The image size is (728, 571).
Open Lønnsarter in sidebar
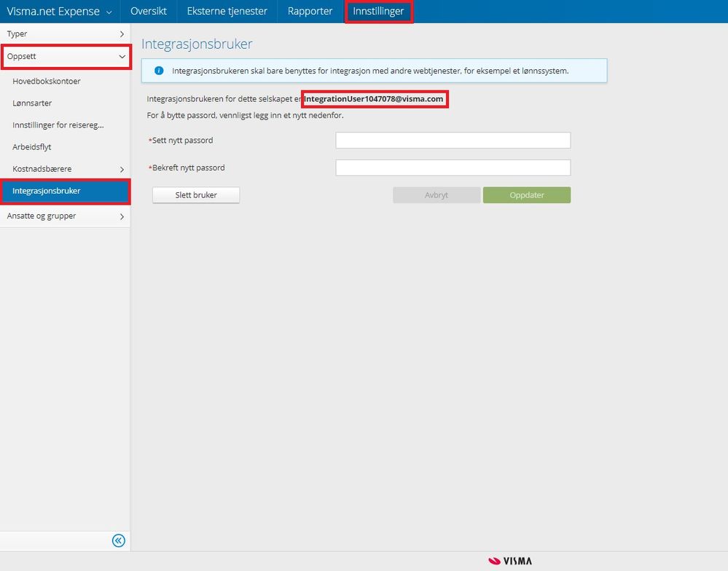32,103
